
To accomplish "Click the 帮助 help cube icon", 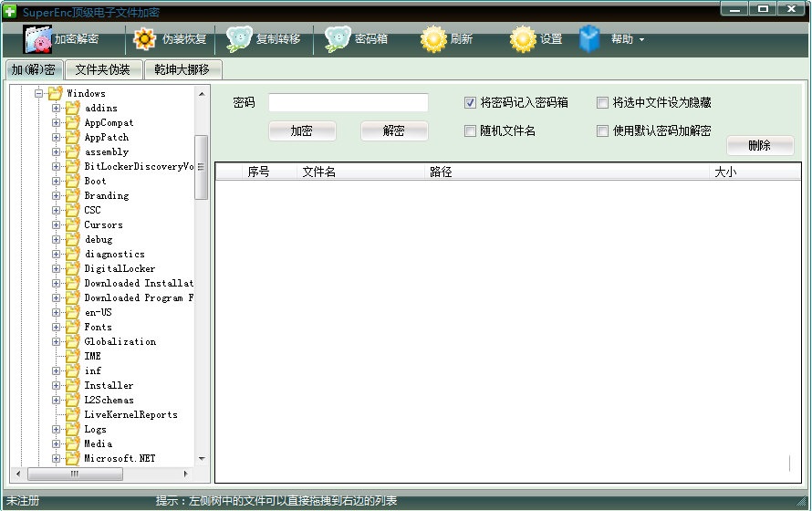I will click(590, 39).
